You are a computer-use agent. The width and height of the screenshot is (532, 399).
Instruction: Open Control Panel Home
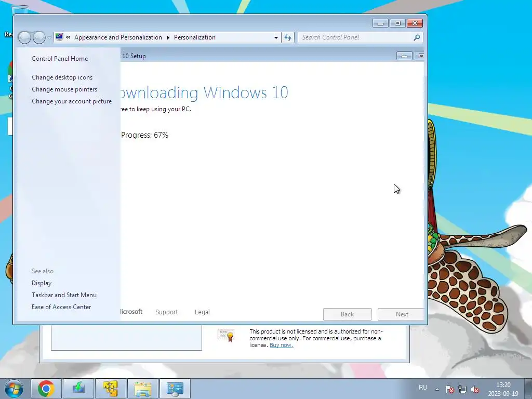point(60,58)
